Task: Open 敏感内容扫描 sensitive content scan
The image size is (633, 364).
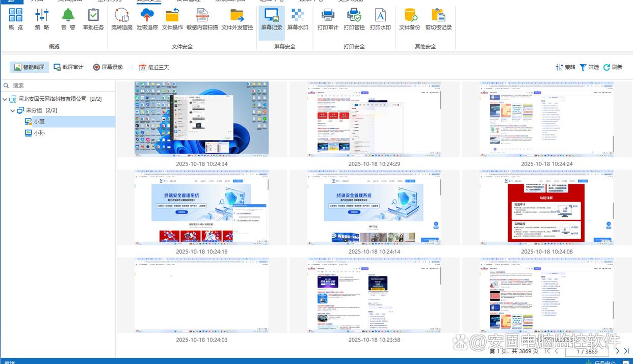Action: (202, 19)
